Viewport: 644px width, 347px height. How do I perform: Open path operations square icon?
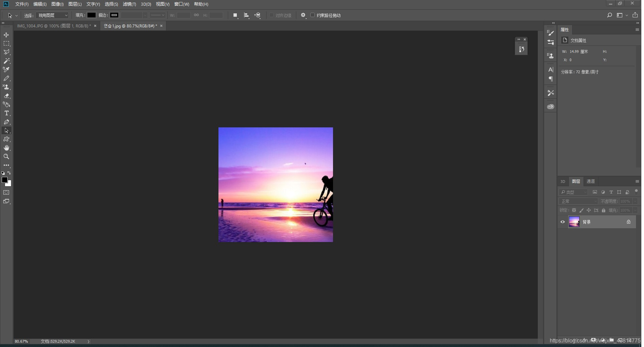coord(235,15)
